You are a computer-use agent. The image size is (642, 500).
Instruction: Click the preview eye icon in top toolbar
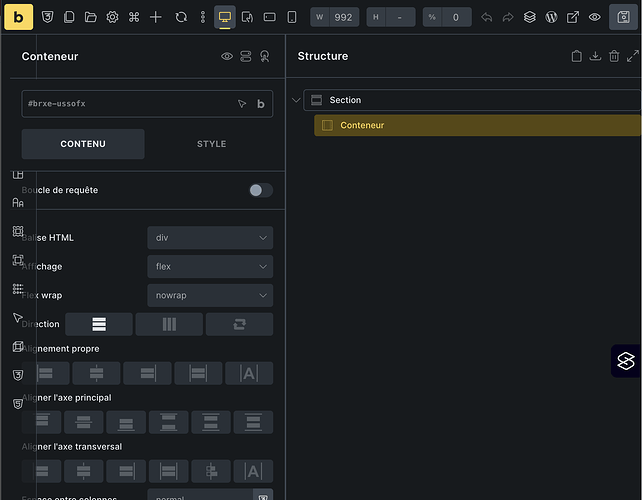(x=595, y=17)
